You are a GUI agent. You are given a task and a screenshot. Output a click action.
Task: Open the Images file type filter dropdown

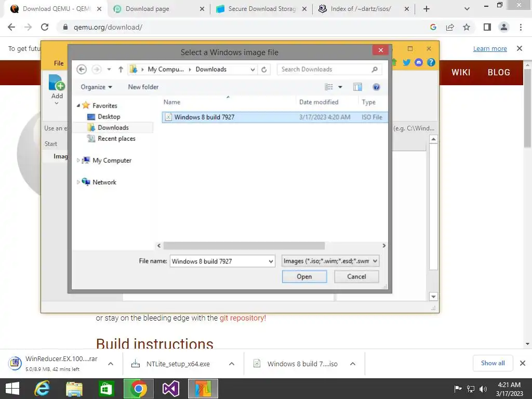pyautogui.click(x=330, y=261)
